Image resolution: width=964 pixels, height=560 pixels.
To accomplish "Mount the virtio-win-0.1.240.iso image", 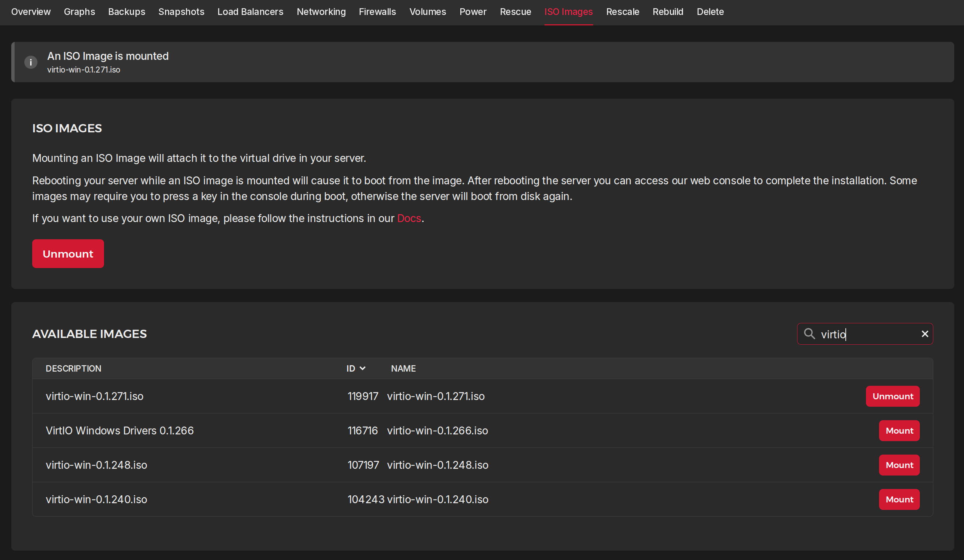I will point(899,499).
